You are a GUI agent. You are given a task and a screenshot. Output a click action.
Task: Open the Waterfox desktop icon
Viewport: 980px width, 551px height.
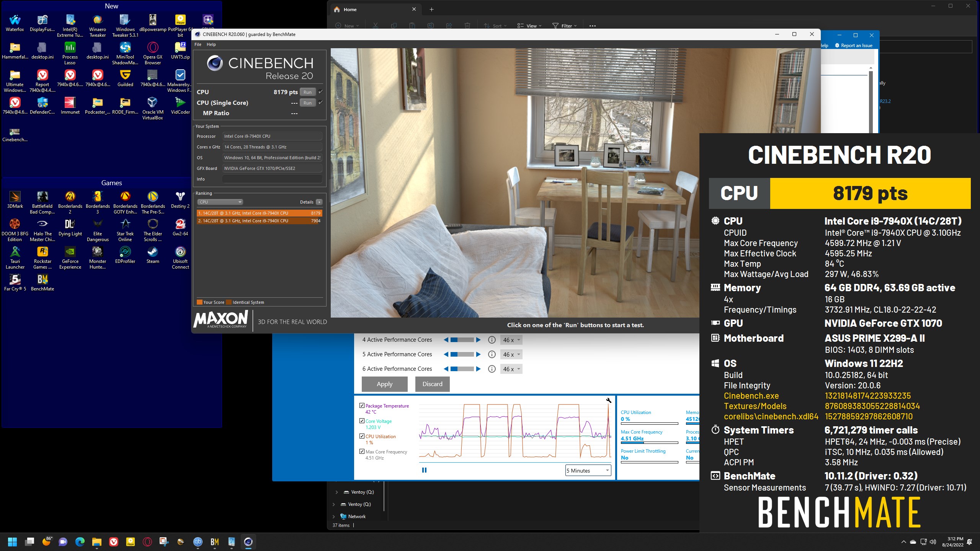coord(15,23)
